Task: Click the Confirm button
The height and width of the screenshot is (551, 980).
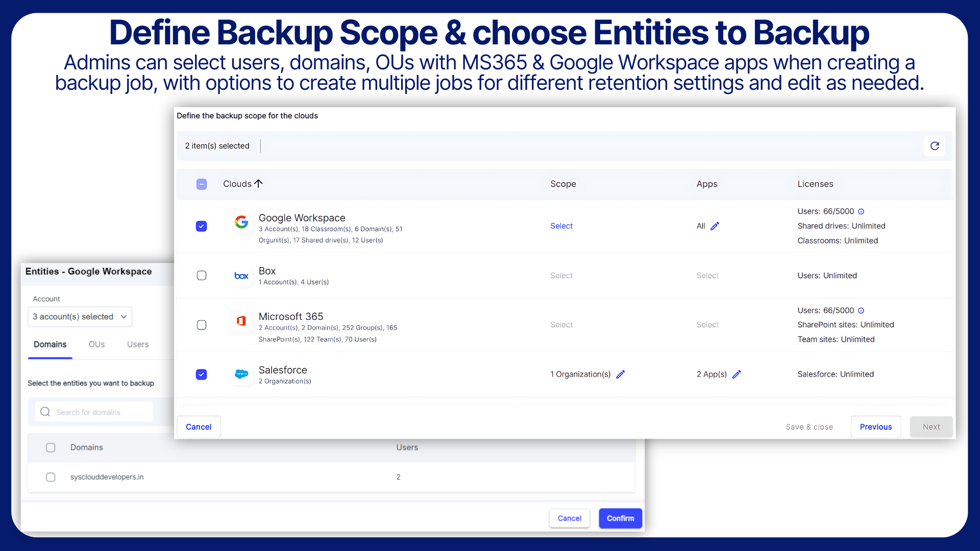Action: tap(620, 518)
